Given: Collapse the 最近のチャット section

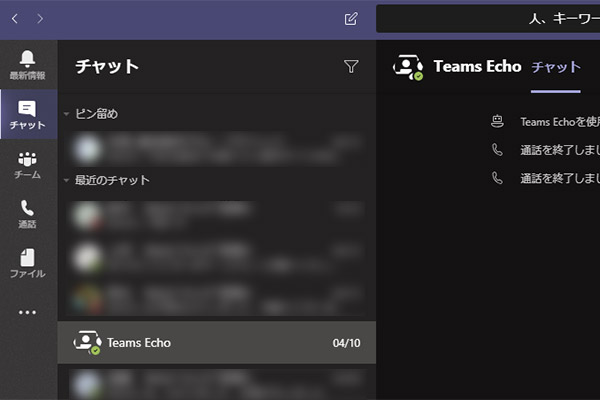Looking at the screenshot, I should 66,180.
